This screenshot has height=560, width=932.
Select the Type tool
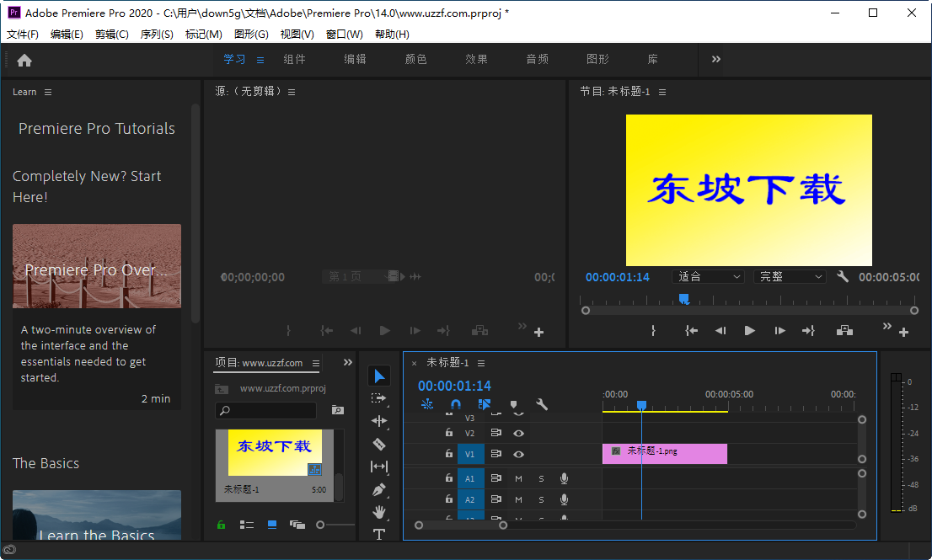(x=379, y=533)
